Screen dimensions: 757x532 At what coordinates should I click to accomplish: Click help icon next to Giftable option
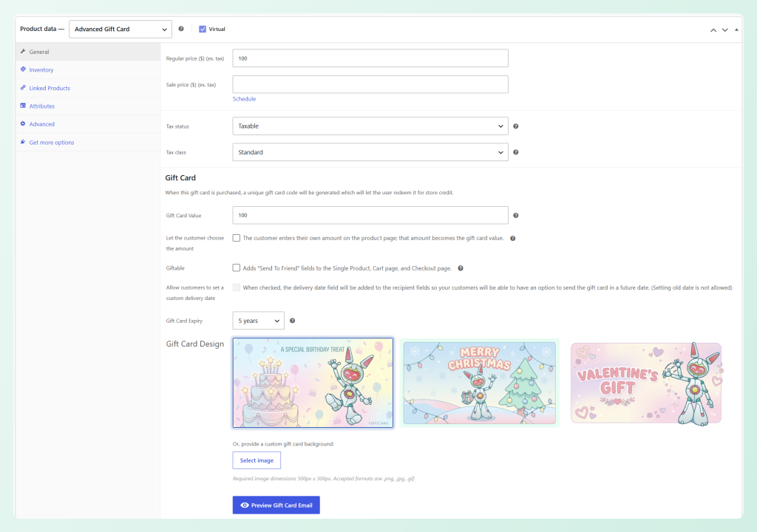point(461,268)
